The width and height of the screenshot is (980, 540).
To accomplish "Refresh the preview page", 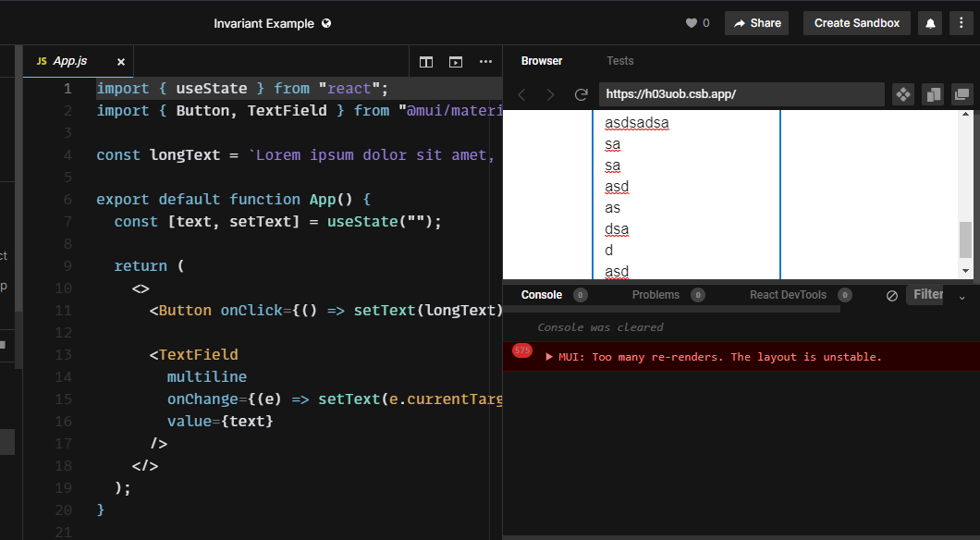I will point(582,93).
